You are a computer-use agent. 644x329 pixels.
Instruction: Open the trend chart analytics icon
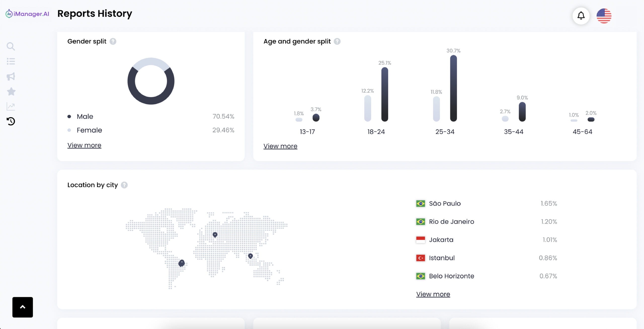pos(11,107)
